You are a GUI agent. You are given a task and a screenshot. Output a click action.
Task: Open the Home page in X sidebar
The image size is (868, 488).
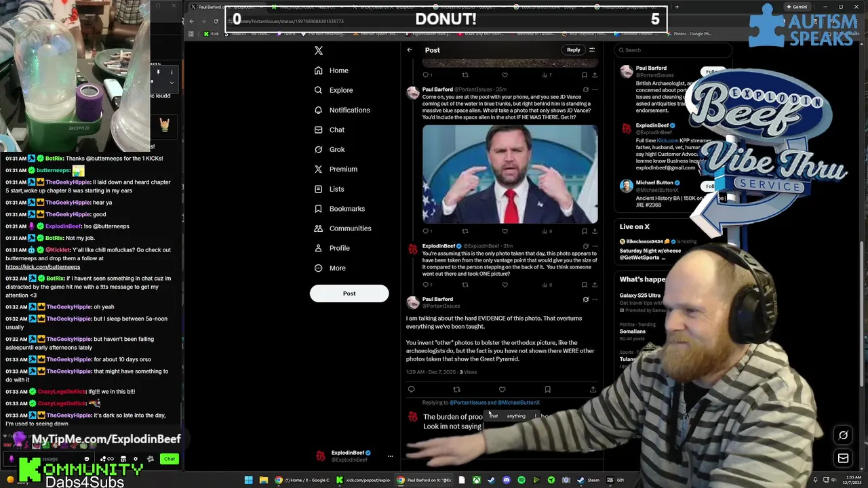click(x=332, y=70)
